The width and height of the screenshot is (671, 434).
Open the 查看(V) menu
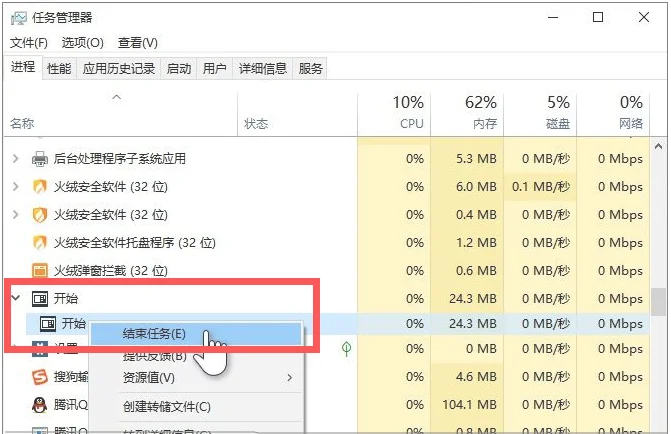tap(138, 43)
